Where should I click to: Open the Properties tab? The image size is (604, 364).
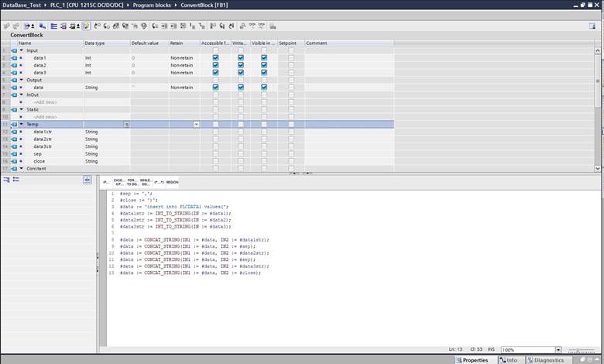pos(472,360)
